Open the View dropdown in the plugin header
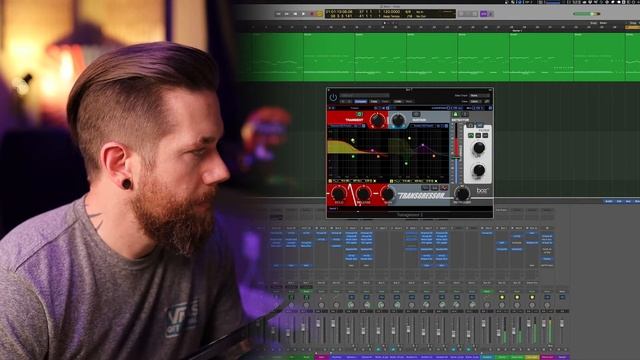Screen dimensions: 640x360 coord(475,101)
